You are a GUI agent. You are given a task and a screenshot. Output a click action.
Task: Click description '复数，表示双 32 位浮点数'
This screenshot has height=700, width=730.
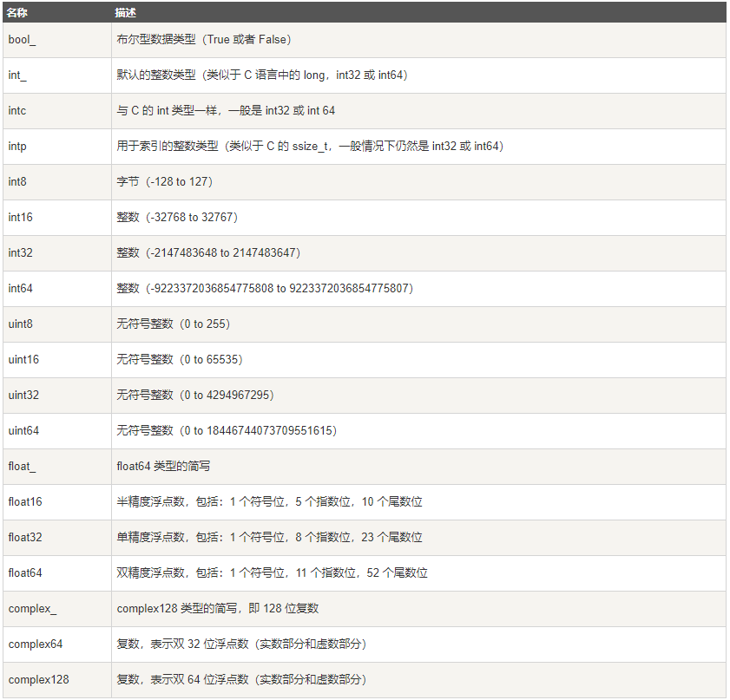[x=241, y=644]
